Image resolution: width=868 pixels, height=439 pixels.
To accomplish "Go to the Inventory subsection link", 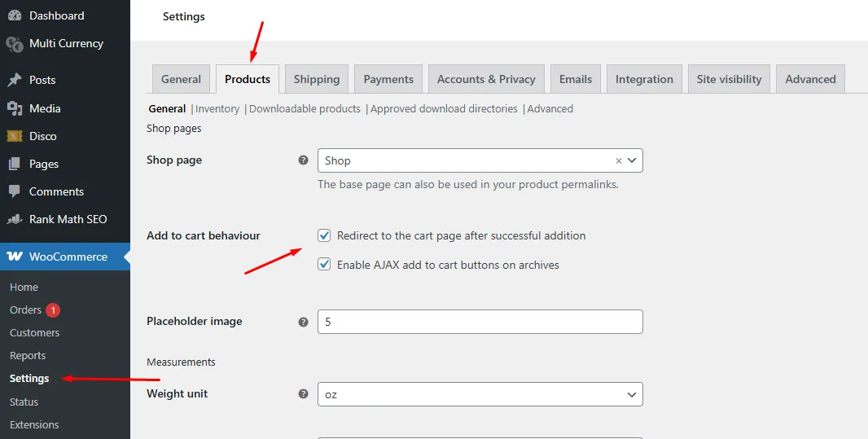I will point(217,108).
